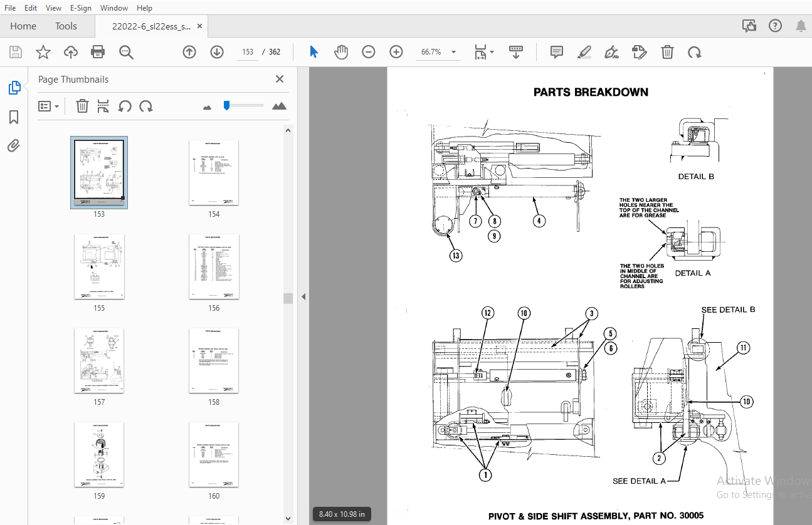The image size is (812, 525).
Task: Print the document
Action: click(98, 52)
